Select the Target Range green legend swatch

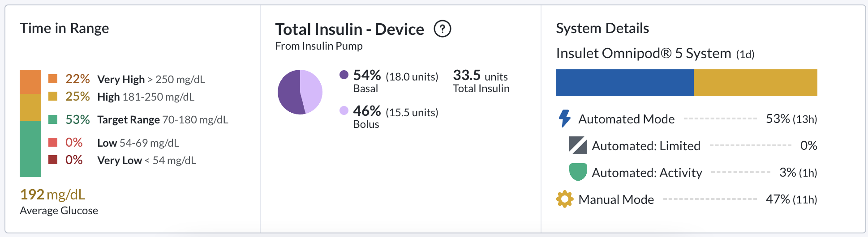pyautogui.click(x=53, y=119)
